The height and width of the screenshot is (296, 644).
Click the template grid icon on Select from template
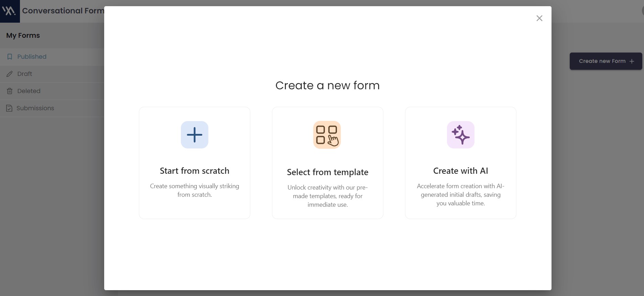pos(327,135)
